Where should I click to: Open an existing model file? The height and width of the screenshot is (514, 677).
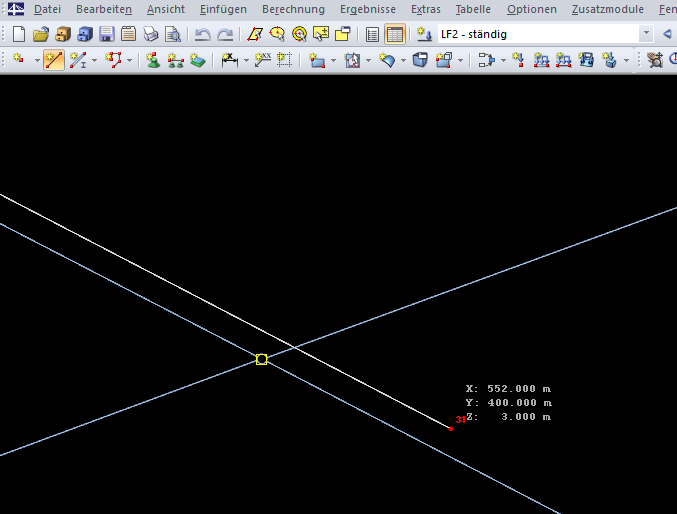point(41,34)
